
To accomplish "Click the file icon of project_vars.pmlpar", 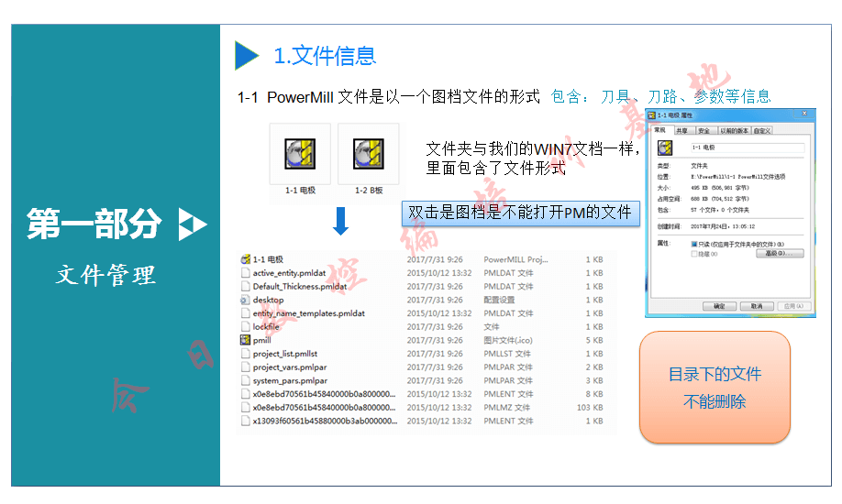I will 246,367.
